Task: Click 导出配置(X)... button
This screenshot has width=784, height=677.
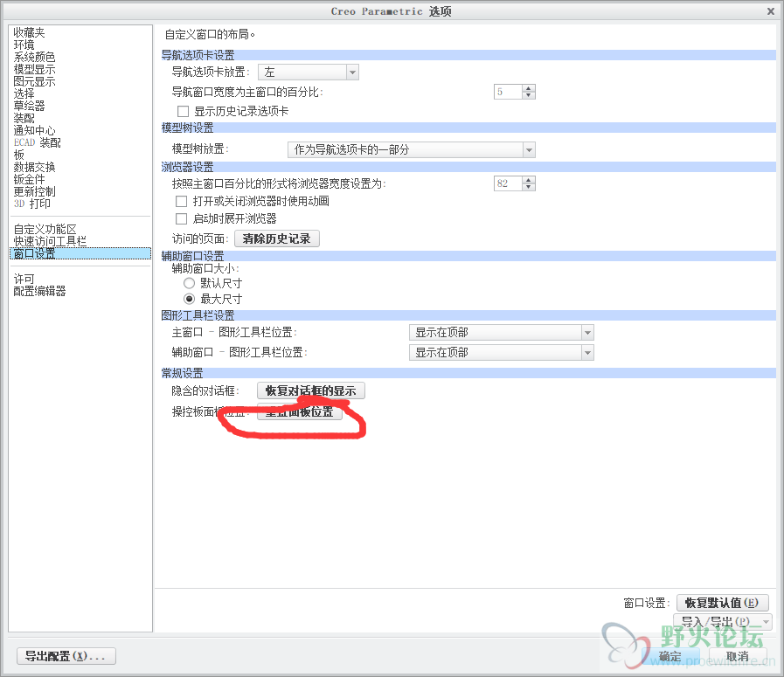Action: [66, 656]
